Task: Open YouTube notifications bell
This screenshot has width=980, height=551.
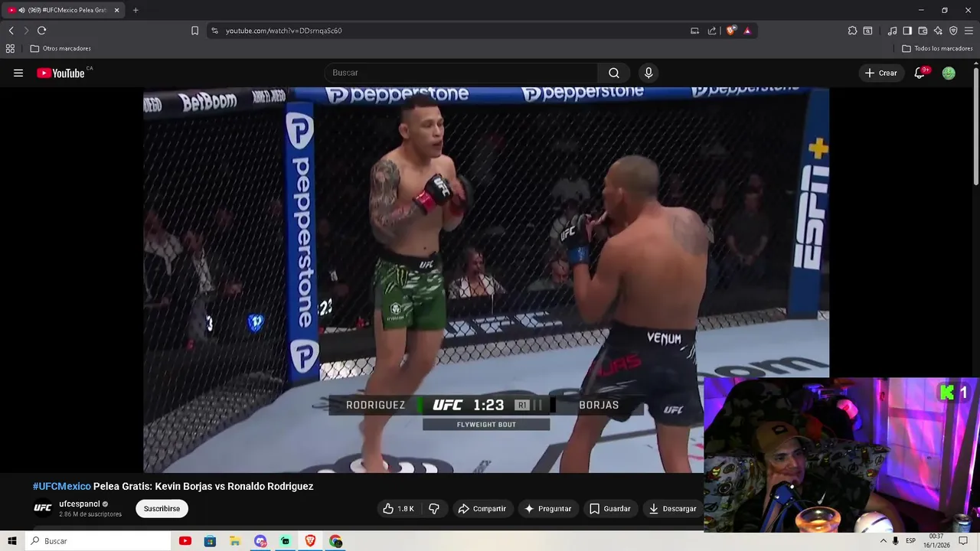Action: tap(920, 73)
